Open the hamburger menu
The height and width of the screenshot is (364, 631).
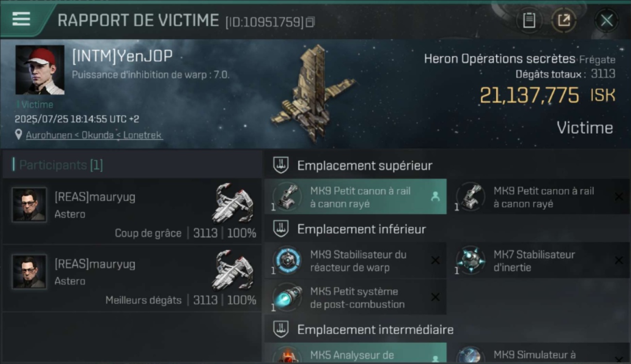21,19
